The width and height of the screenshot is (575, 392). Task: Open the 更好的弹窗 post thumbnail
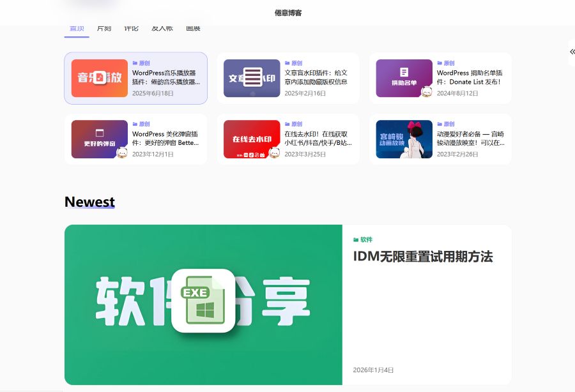[100, 139]
